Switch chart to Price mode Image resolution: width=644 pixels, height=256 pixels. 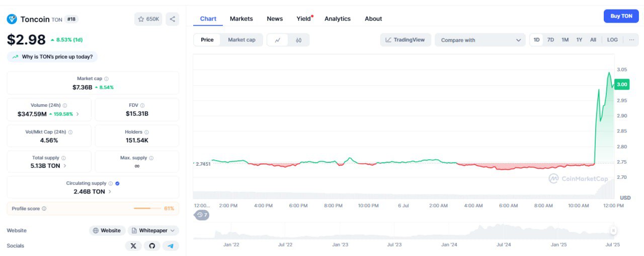(207, 40)
